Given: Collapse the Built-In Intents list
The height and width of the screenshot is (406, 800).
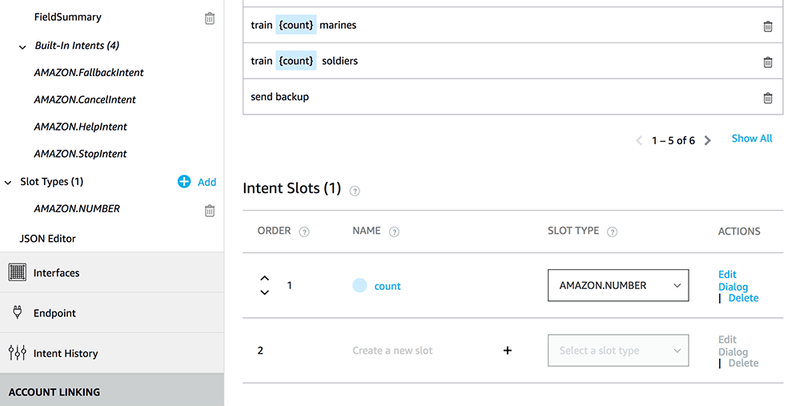Looking at the screenshot, I should [x=23, y=46].
